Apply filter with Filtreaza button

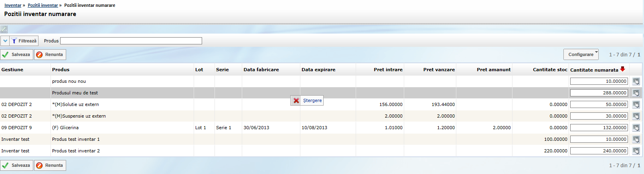(x=24, y=41)
